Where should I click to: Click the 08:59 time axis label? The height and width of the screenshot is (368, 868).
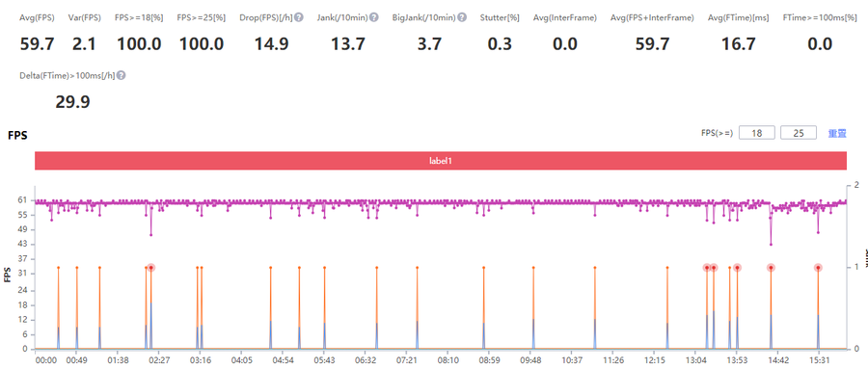point(489,360)
